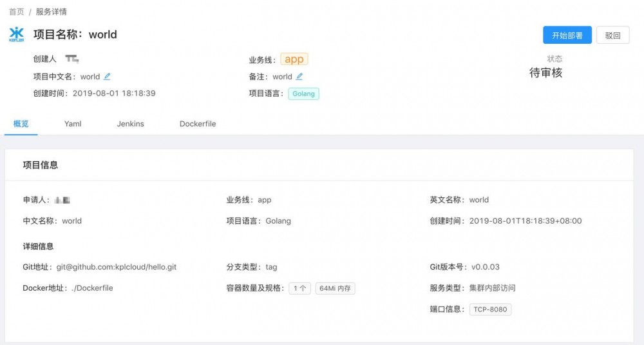Show the 概览 overview tab

tap(21, 124)
